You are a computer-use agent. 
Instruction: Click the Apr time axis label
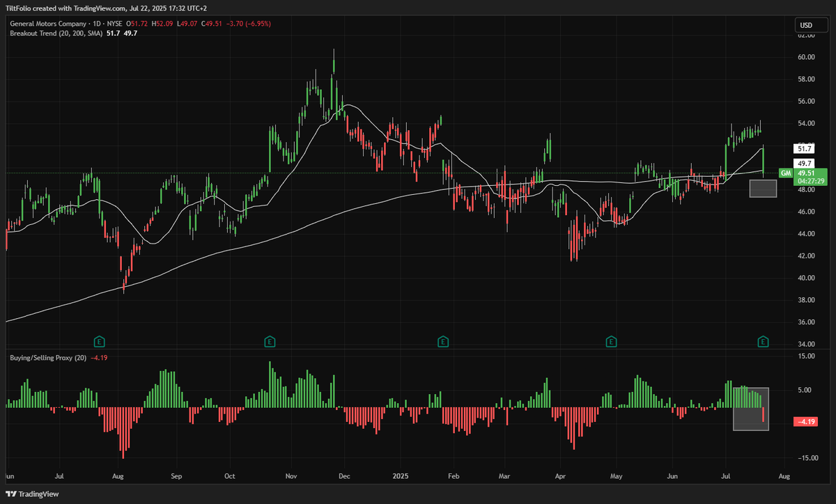pyautogui.click(x=560, y=478)
